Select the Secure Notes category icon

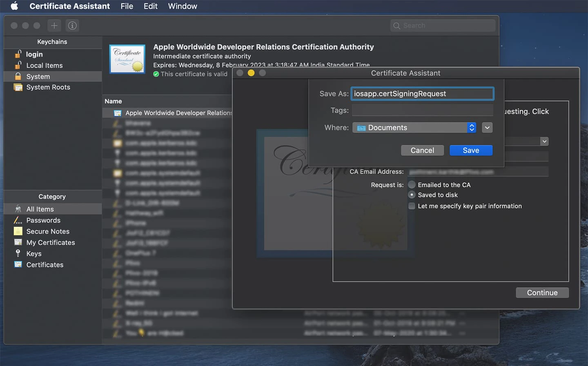coord(18,231)
